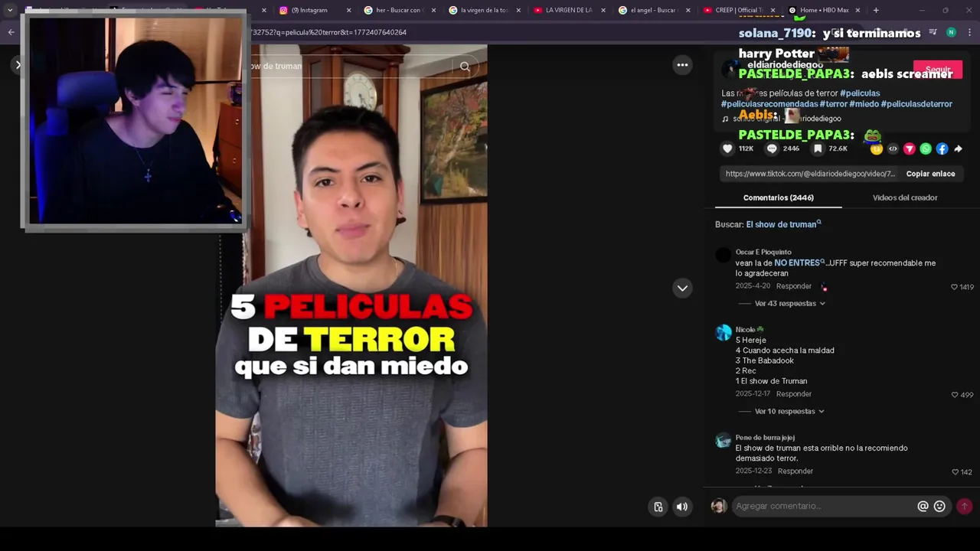Save video with the bookmark icon
Screen dimensions: 980x551
click(818, 148)
